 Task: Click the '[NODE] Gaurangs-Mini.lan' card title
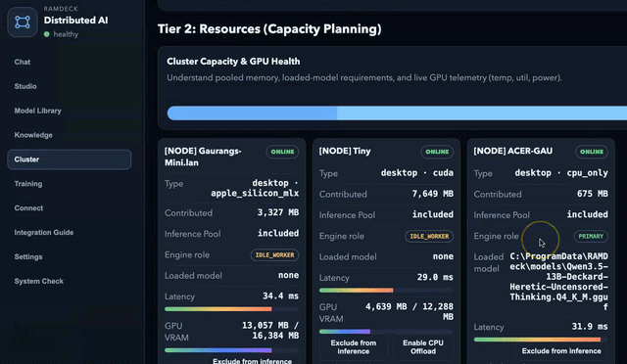click(203, 157)
